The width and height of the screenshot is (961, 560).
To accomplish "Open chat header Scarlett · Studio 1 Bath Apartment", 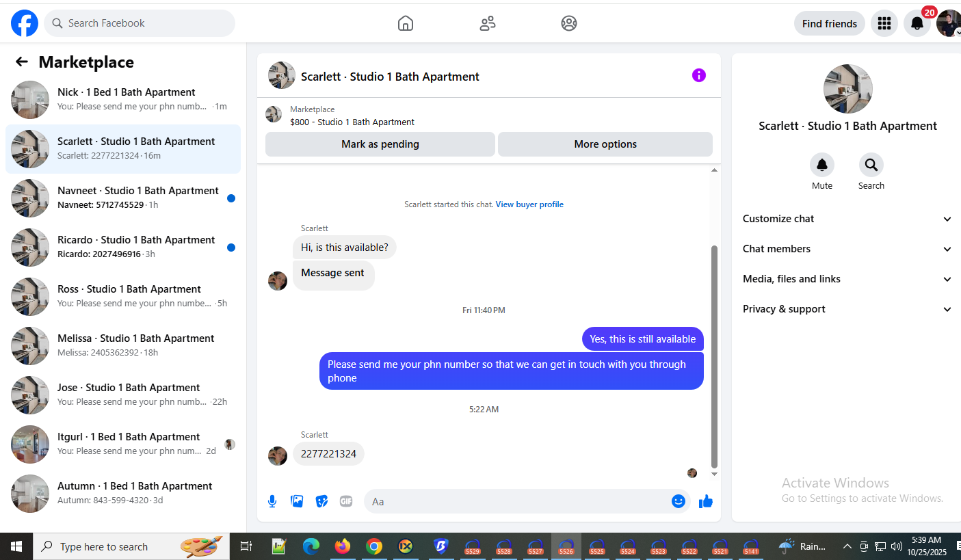I will (390, 77).
